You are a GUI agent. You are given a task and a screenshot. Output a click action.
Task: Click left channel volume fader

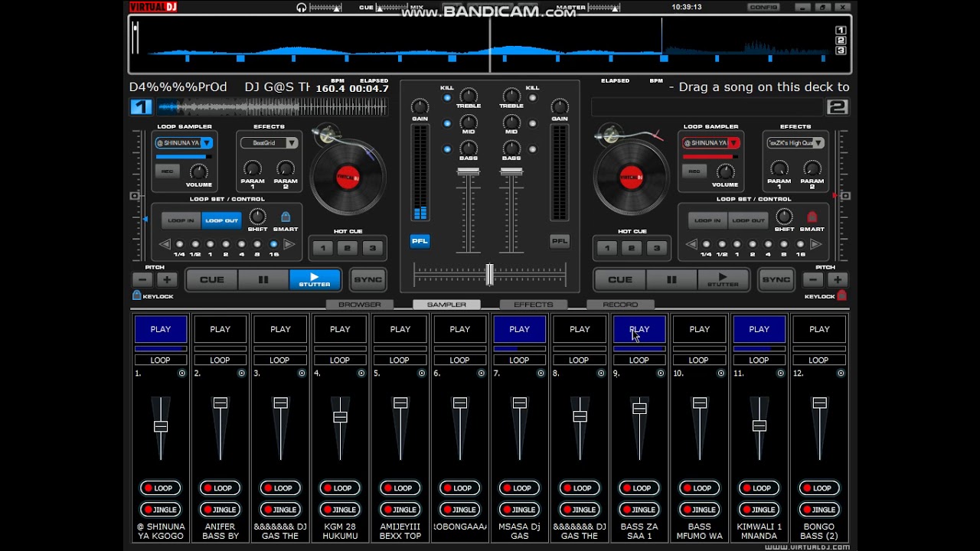tap(469, 172)
